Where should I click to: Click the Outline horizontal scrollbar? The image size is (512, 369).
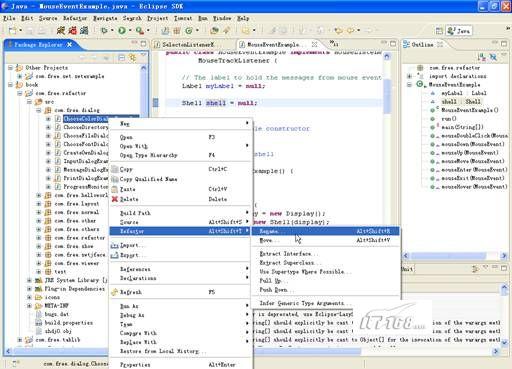[448, 256]
